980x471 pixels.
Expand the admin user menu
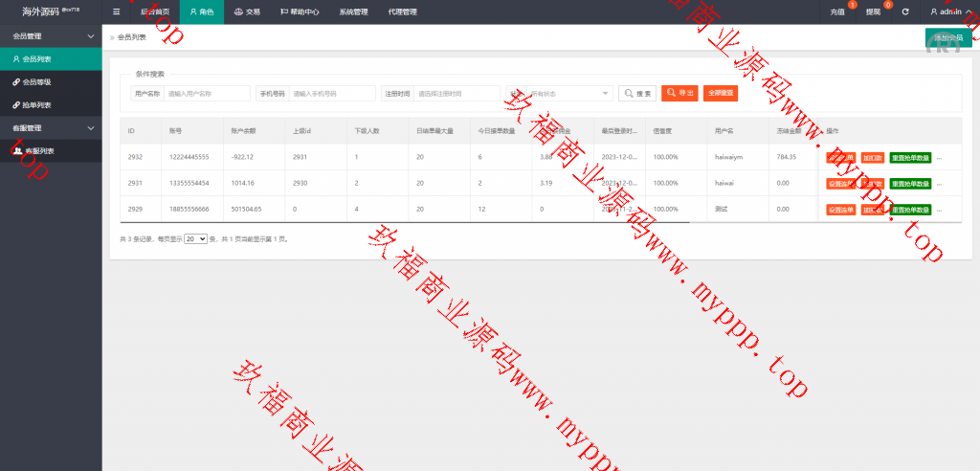click(x=949, y=11)
